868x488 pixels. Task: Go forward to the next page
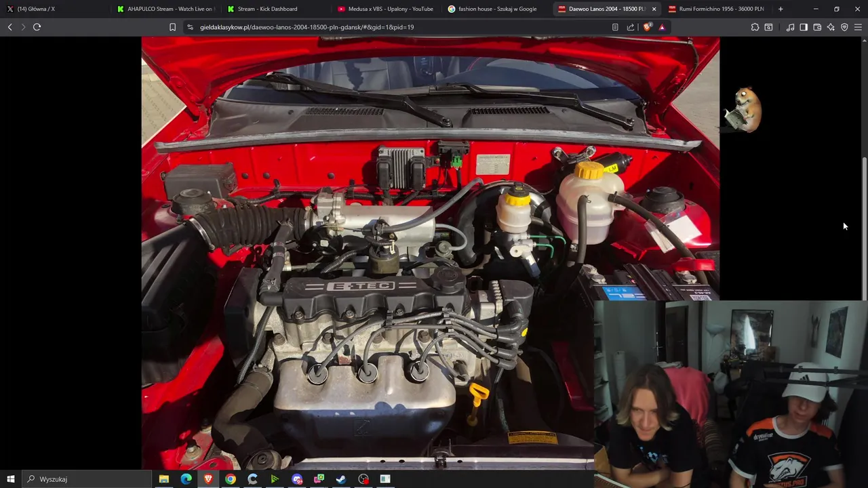[23, 27]
